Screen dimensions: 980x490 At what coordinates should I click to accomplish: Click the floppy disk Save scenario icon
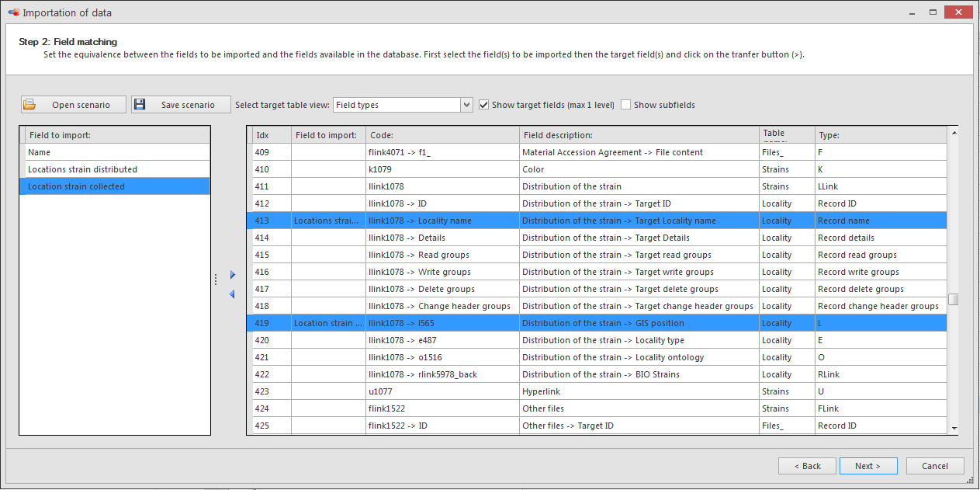pyautogui.click(x=140, y=105)
